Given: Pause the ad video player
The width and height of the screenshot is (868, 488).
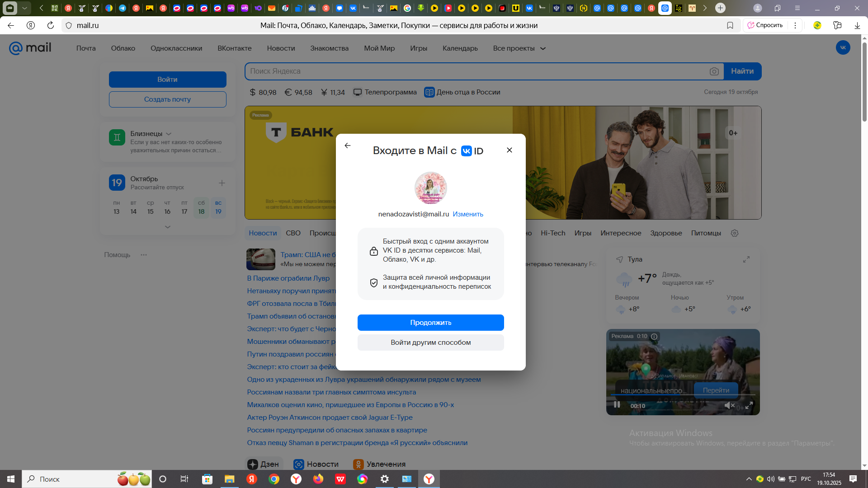Looking at the screenshot, I should [x=617, y=405].
